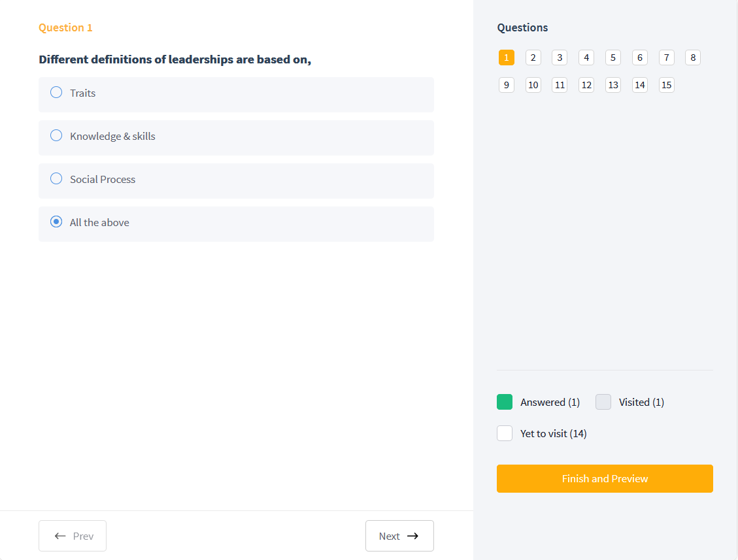
Task: Go to question 15
Action: pos(666,85)
